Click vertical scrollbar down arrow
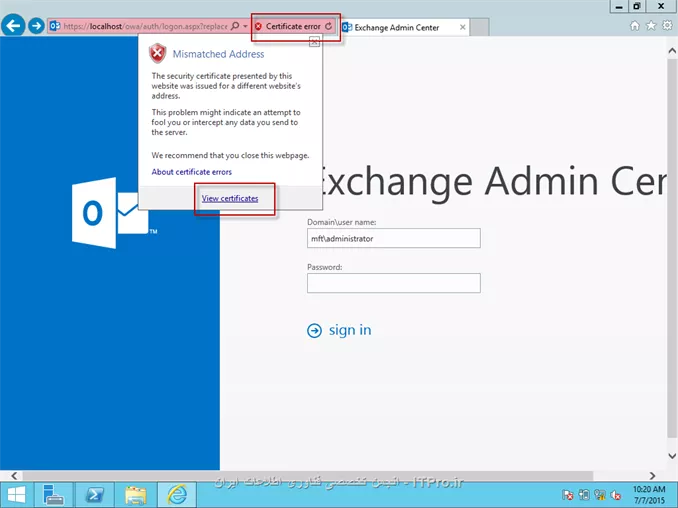The image size is (678, 508). click(672, 456)
